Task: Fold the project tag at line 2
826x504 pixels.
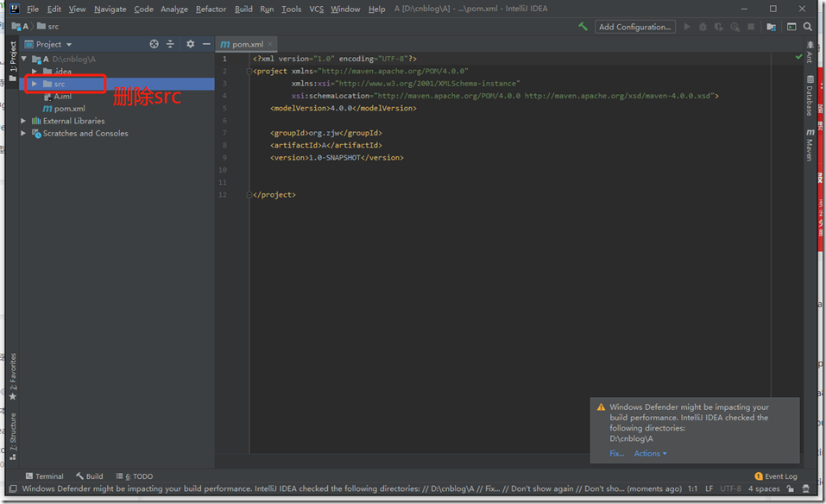Action: click(249, 72)
